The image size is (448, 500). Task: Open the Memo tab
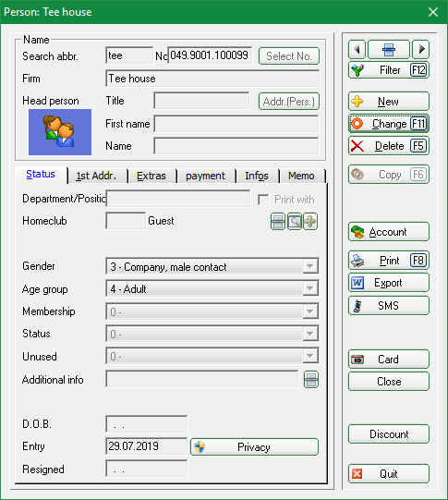click(x=301, y=176)
